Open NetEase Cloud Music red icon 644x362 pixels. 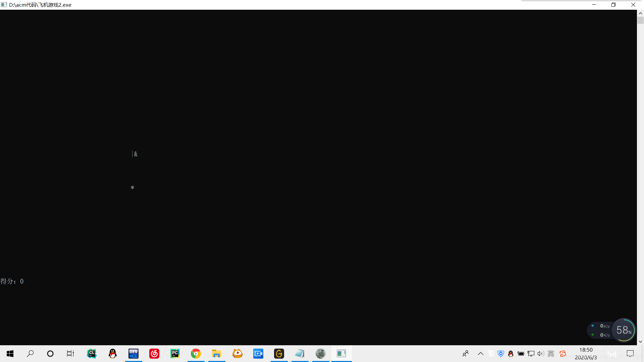[x=154, y=354]
